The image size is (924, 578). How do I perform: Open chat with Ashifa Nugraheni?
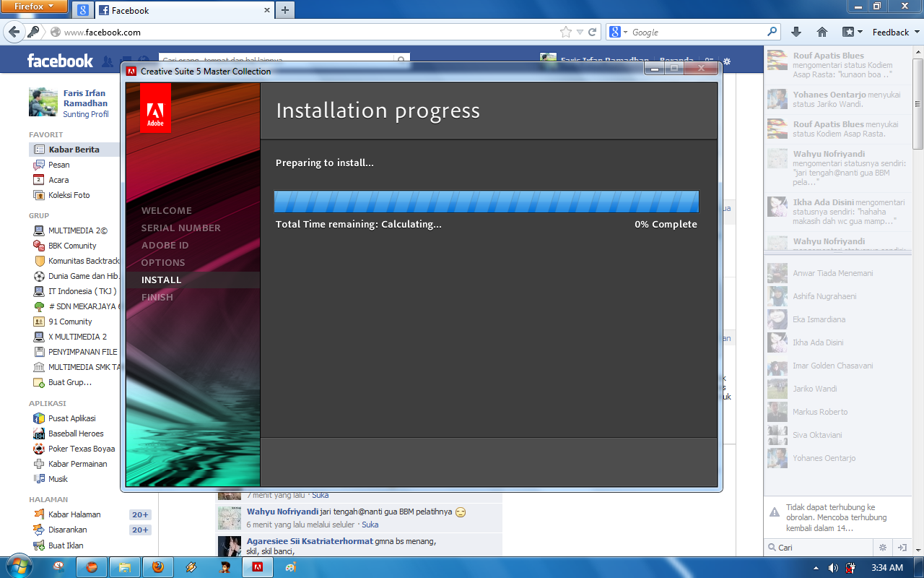(x=824, y=296)
